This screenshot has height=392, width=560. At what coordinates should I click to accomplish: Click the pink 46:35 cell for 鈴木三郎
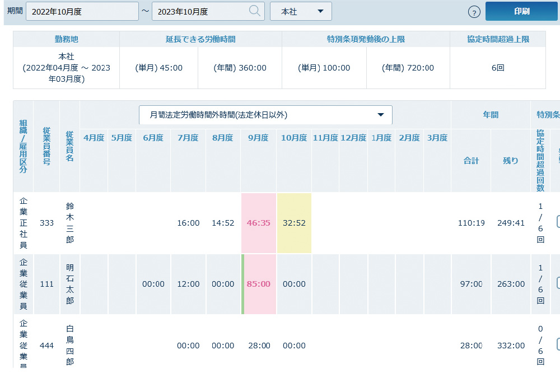(x=258, y=223)
